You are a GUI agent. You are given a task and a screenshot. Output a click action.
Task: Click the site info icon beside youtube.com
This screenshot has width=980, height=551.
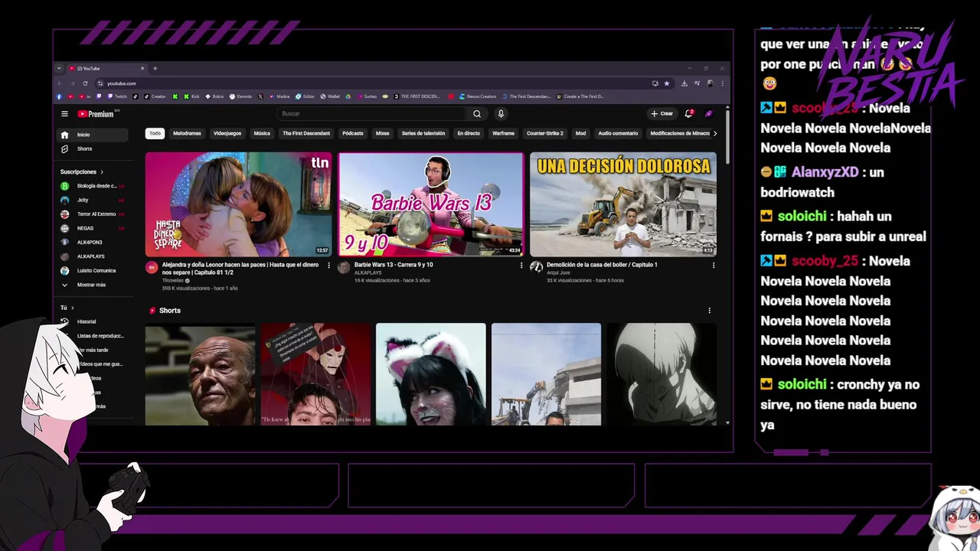pyautogui.click(x=100, y=83)
